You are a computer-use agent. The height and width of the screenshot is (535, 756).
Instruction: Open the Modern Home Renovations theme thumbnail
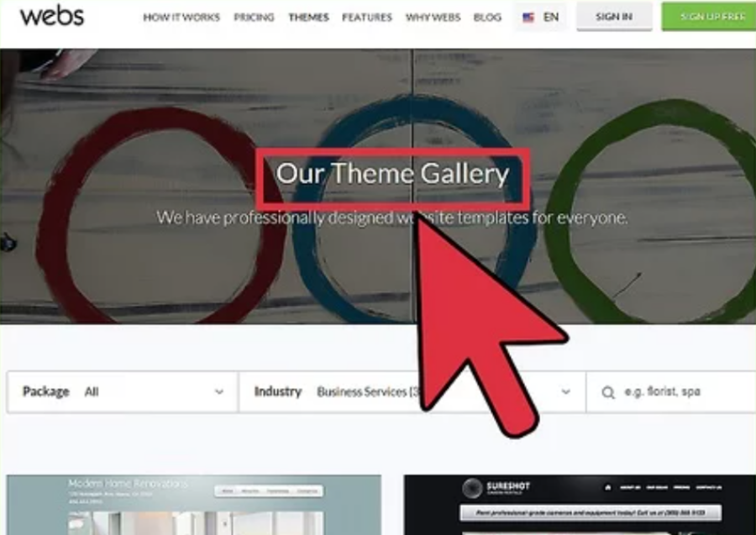194,505
